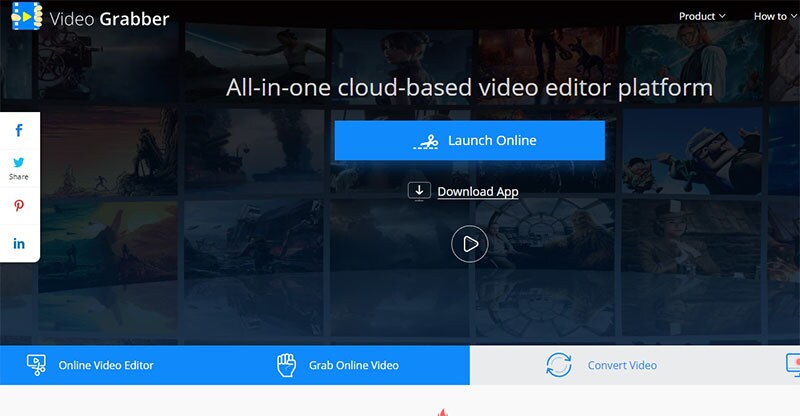Pin the page with Pinterest icon
This screenshot has width=800, height=416.
point(19,206)
